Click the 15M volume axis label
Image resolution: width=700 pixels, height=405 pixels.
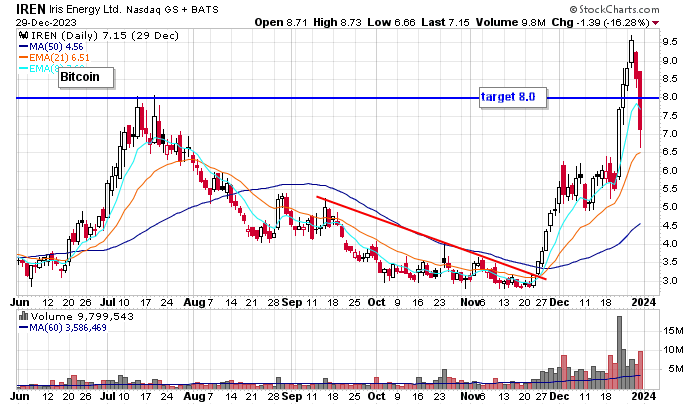(x=673, y=331)
